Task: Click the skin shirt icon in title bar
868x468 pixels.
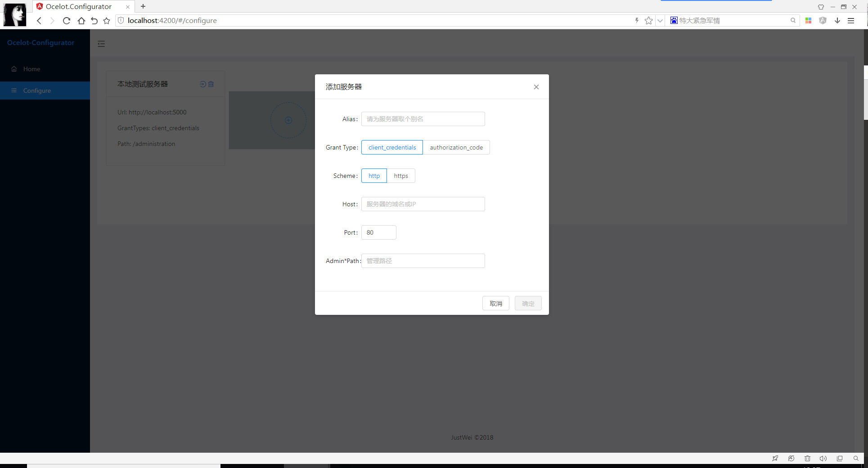Action: pyautogui.click(x=821, y=7)
